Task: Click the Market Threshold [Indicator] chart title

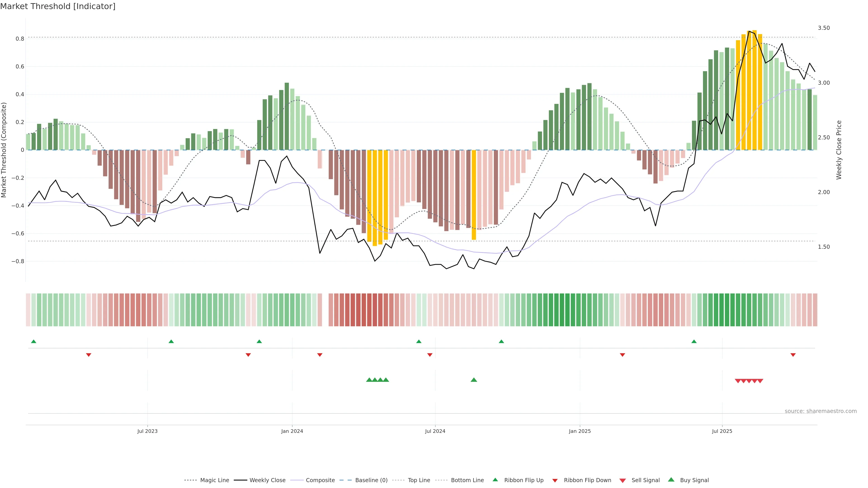Action: point(58,6)
